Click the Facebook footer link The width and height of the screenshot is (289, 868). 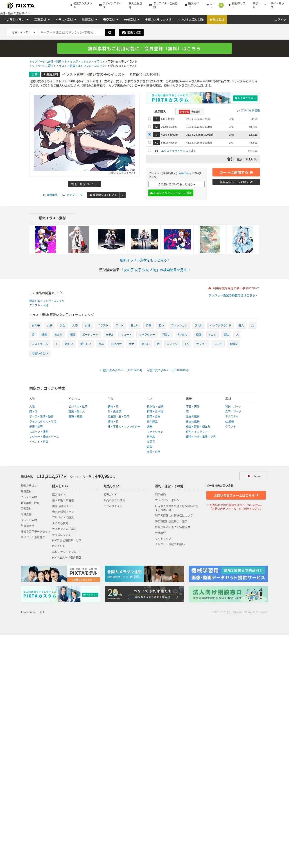[x=28, y=612]
